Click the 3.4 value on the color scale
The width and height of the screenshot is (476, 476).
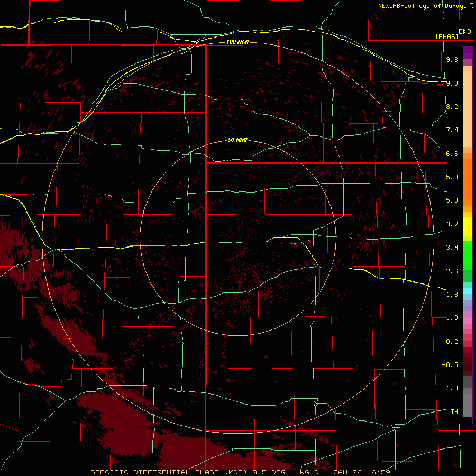pos(452,248)
